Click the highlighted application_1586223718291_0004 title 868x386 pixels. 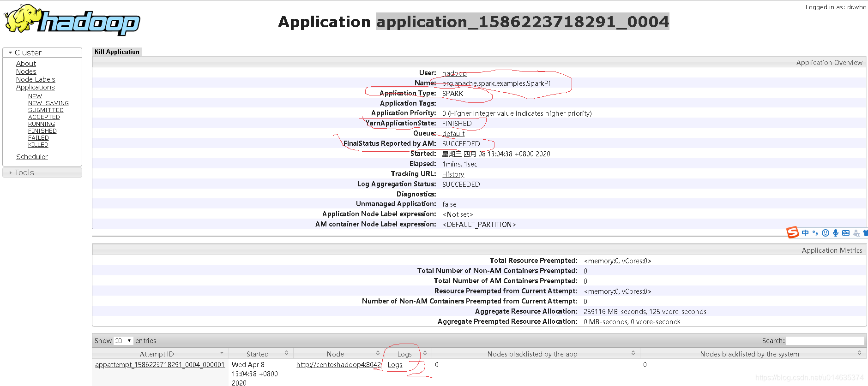point(523,22)
